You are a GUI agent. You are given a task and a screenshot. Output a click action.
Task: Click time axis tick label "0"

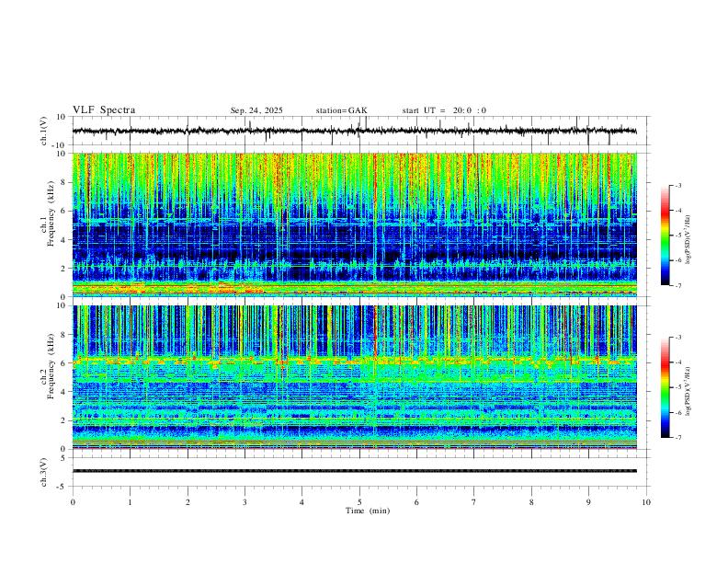(x=73, y=502)
